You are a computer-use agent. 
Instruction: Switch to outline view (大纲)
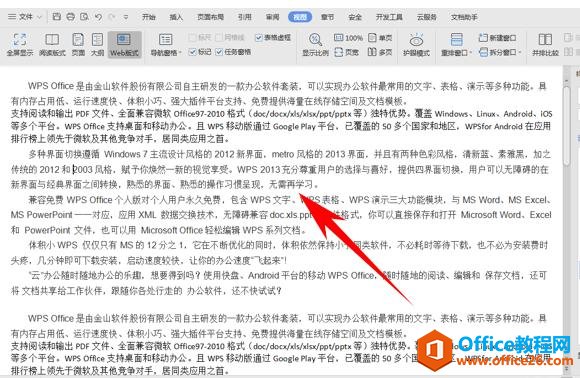(x=98, y=44)
